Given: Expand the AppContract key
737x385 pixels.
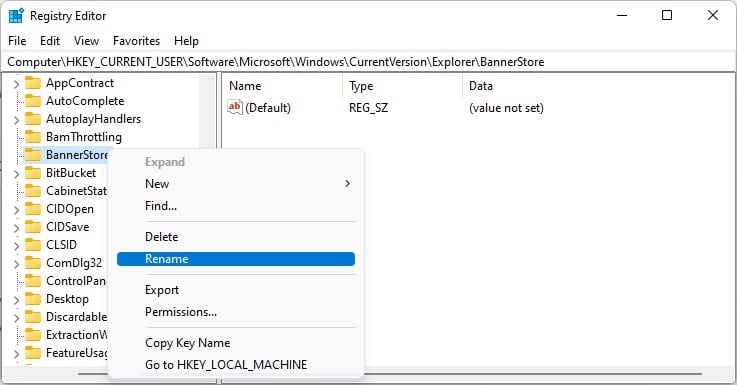Looking at the screenshot, I should (16, 84).
